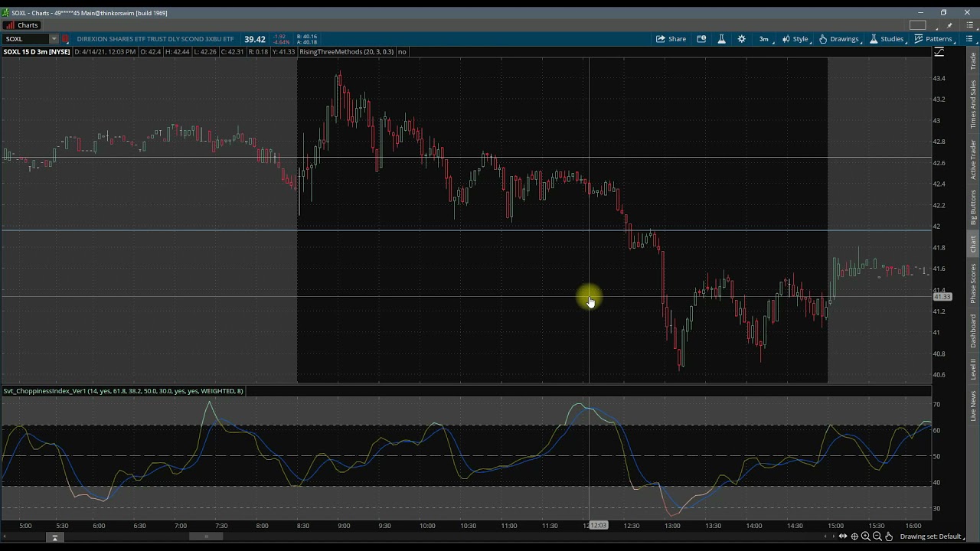Open the Phase Scores side tab
The height and width of the screenshot is (551, 980).
tap(973, 283)
